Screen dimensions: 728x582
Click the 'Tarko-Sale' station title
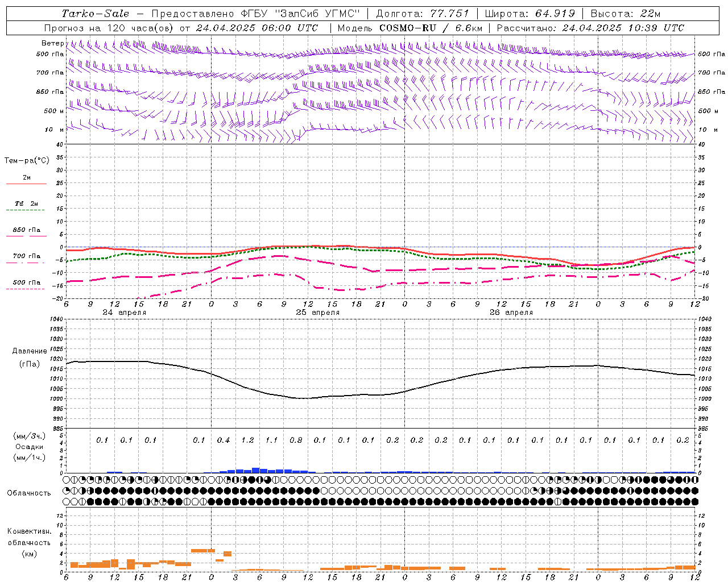(x=96, y=14)
